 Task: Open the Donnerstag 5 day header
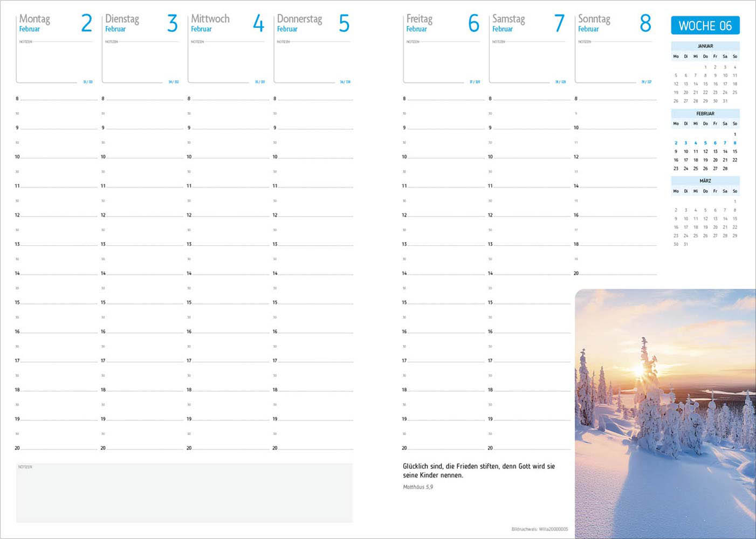[x=313, y=23]
